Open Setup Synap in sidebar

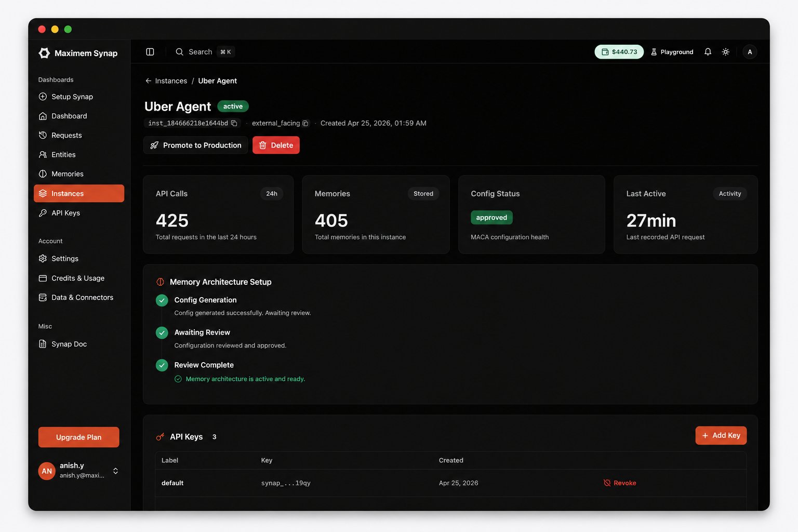pos(79,97)
